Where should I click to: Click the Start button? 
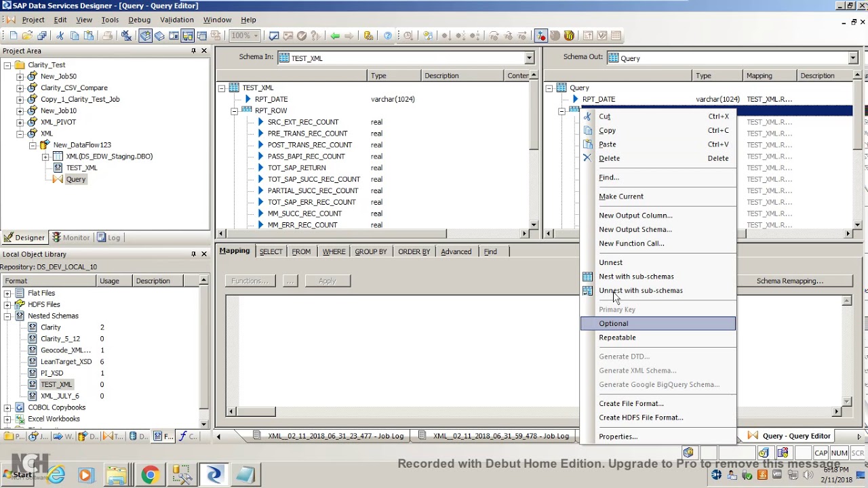coord(17,474)
